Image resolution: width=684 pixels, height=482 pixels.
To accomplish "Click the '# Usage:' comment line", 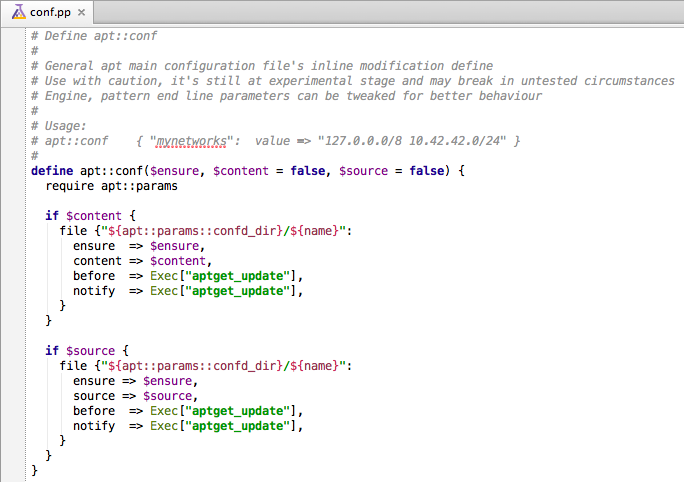I will click(x=58, y=126).
